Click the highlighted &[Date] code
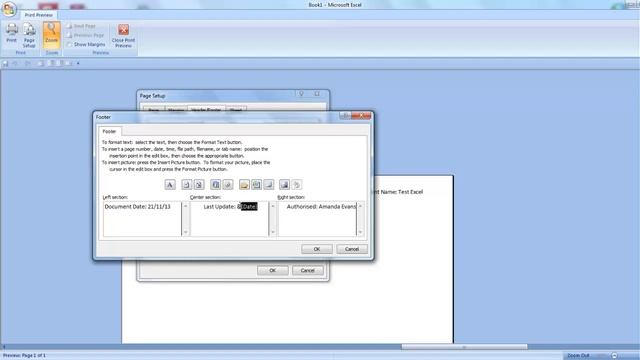This screenshot has width=640, height=360. [247, 207]
